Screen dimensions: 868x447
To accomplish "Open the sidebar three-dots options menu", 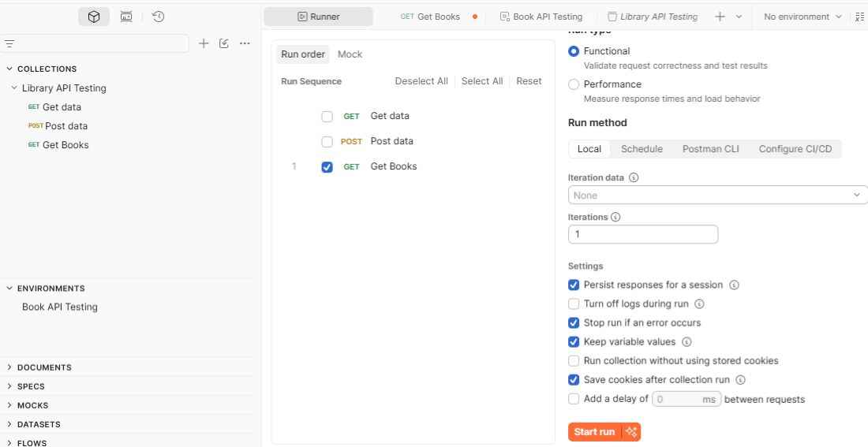I will [245, 43].
